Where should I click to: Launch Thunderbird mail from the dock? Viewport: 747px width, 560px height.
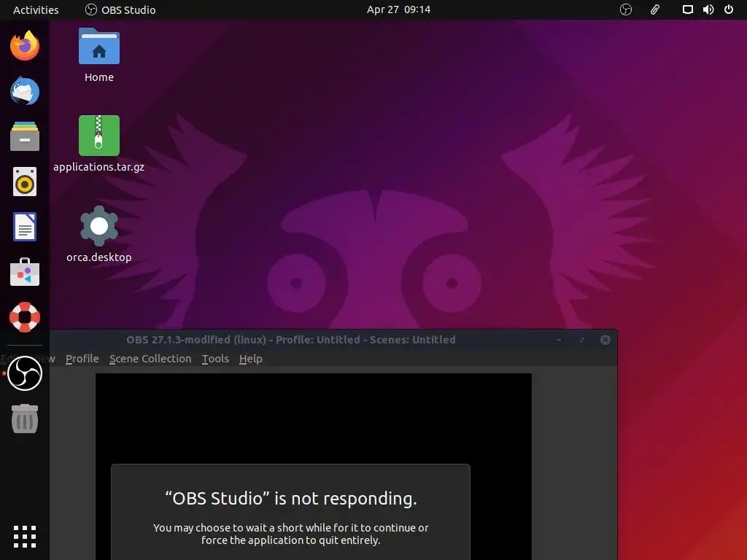click(25, 91)
